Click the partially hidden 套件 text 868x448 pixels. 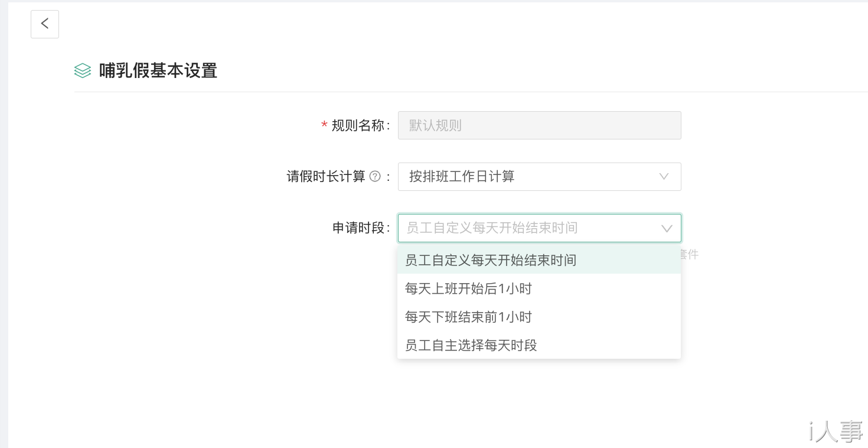[x=690, y=254]
